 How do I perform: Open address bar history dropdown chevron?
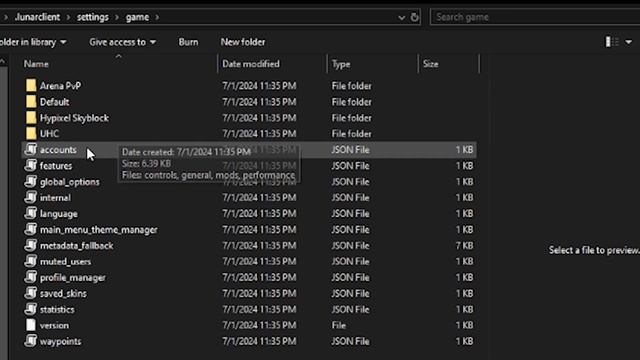(x=401, y=18)
